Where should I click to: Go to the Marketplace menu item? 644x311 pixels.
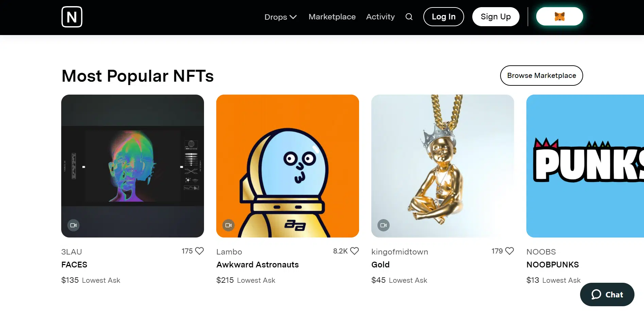(332, 17)
